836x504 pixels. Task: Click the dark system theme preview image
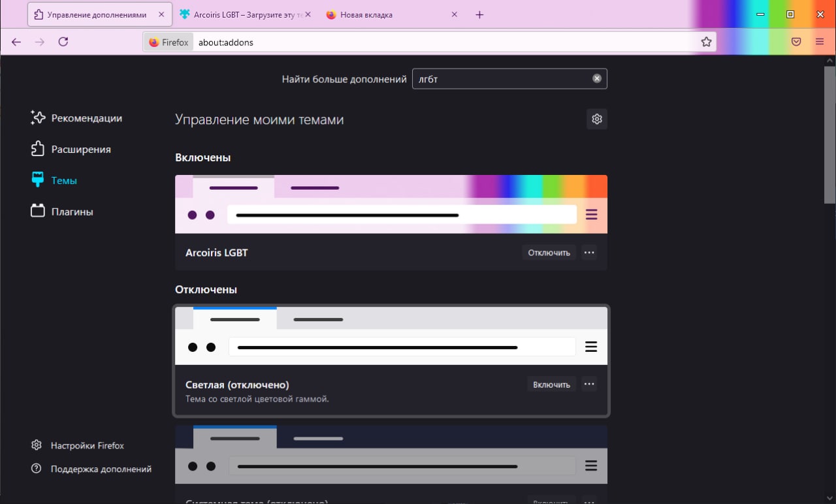pos(391,454)
